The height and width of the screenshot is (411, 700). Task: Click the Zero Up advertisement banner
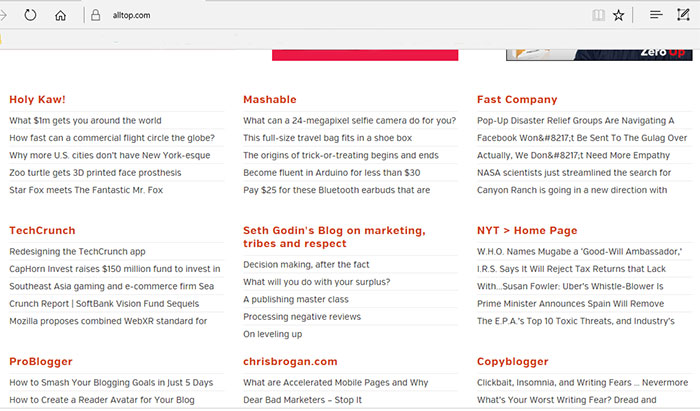pos(599,55)
